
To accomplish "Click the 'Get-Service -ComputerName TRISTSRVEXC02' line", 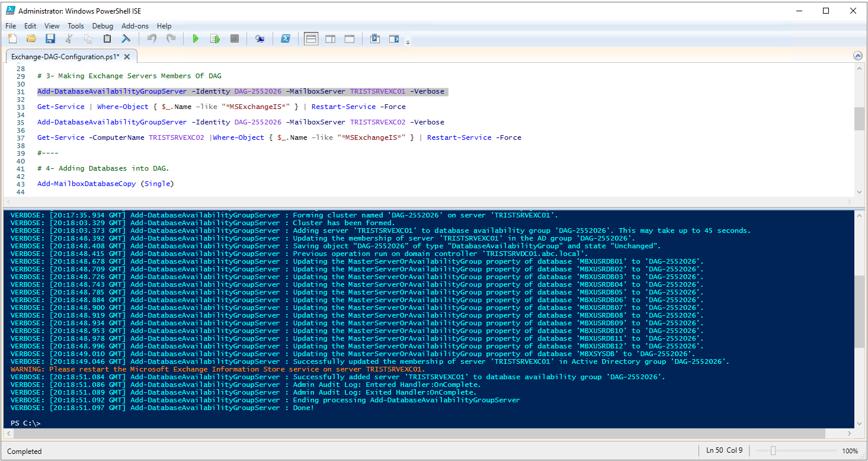I will click(x=279, y=137).
